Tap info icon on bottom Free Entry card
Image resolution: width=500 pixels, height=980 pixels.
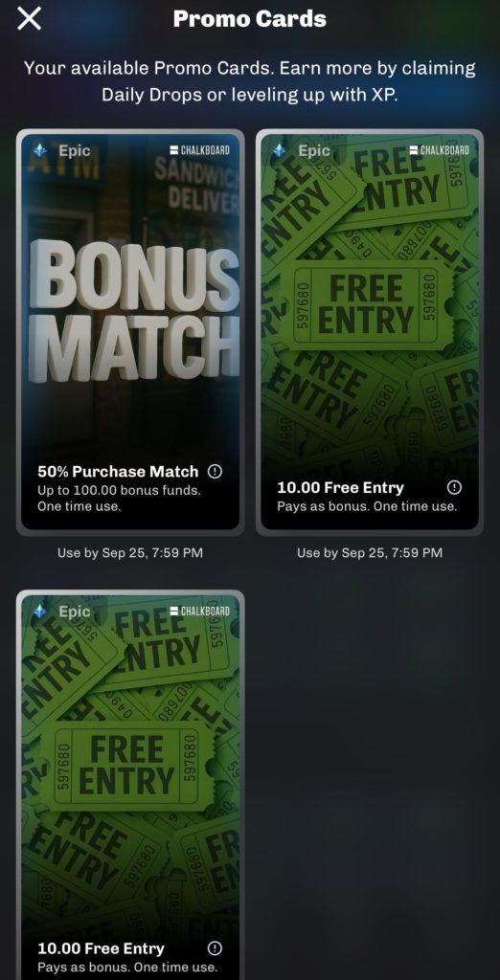tap(215, 948)
